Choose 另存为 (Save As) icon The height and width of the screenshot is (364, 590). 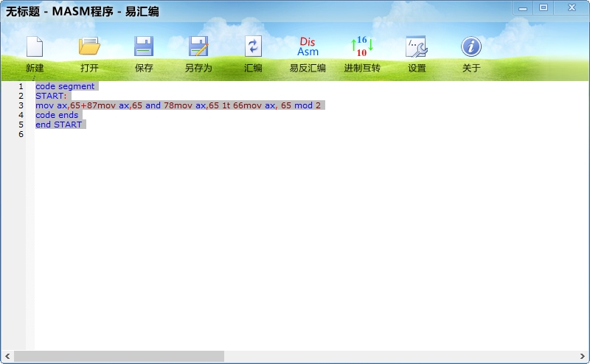[x=198, y=46]
